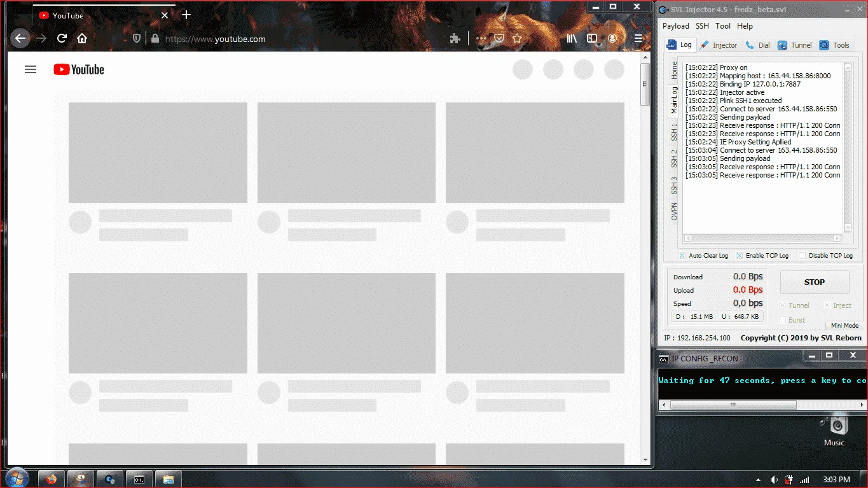
Task: Toggle Enable TCP Log checkbox
Action: (x=739, y=256)
